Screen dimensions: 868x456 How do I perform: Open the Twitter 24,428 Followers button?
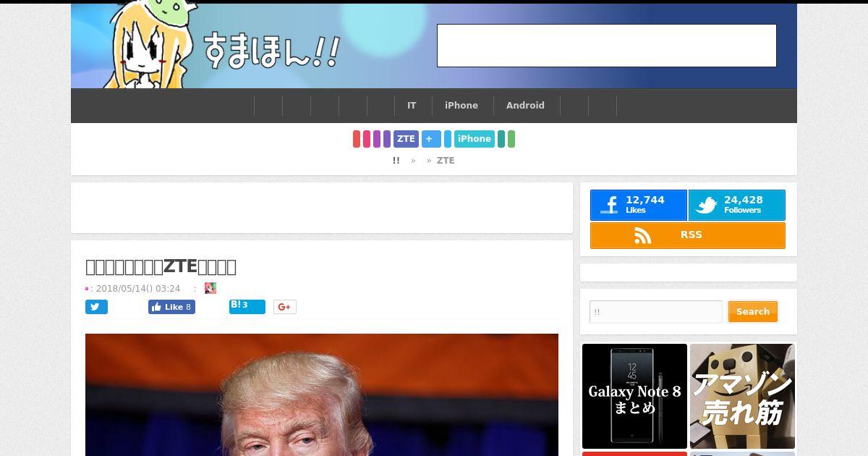(x=736, y=206)
